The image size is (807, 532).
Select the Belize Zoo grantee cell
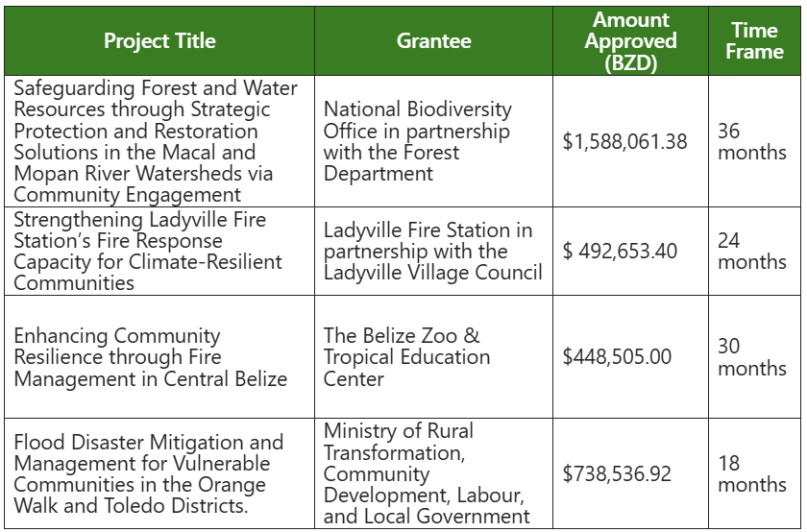pyautogui.click(x=406, y=357)
